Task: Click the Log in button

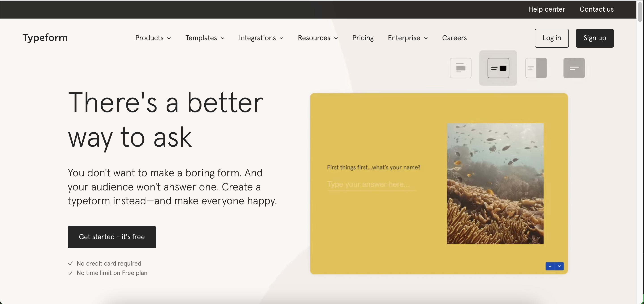Action: point(552,38)
